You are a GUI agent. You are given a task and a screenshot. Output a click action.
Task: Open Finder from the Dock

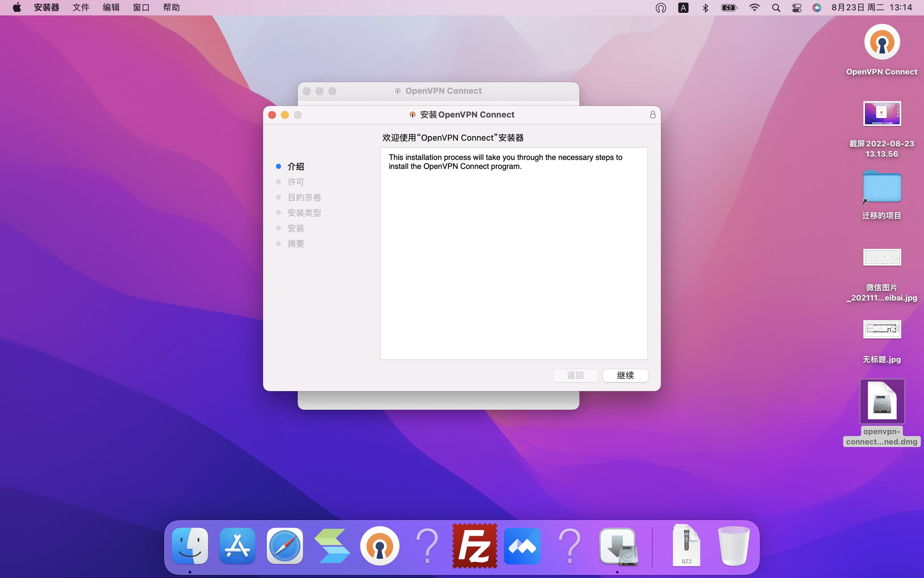(190, 546)
